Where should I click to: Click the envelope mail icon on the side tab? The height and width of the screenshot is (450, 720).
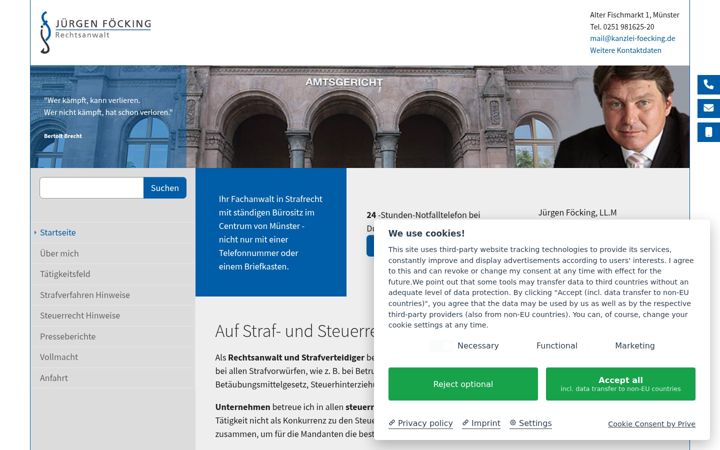coord(709,108)
